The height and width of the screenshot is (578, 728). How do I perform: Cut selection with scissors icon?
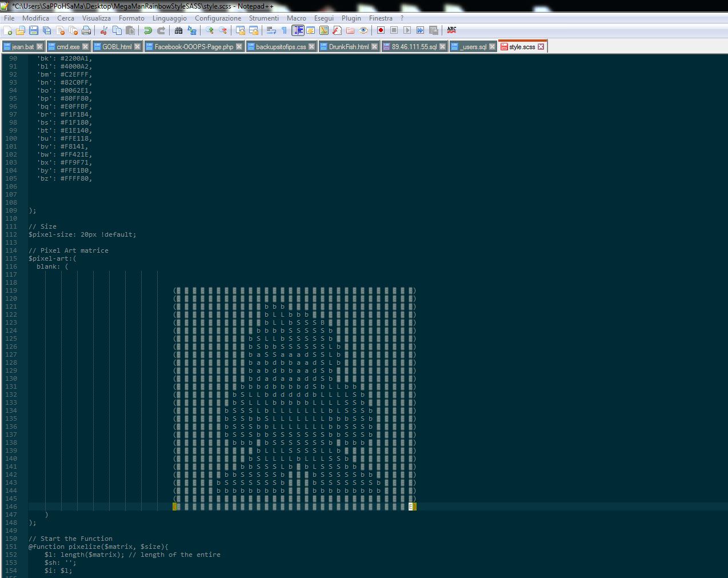tap(104, 30)
